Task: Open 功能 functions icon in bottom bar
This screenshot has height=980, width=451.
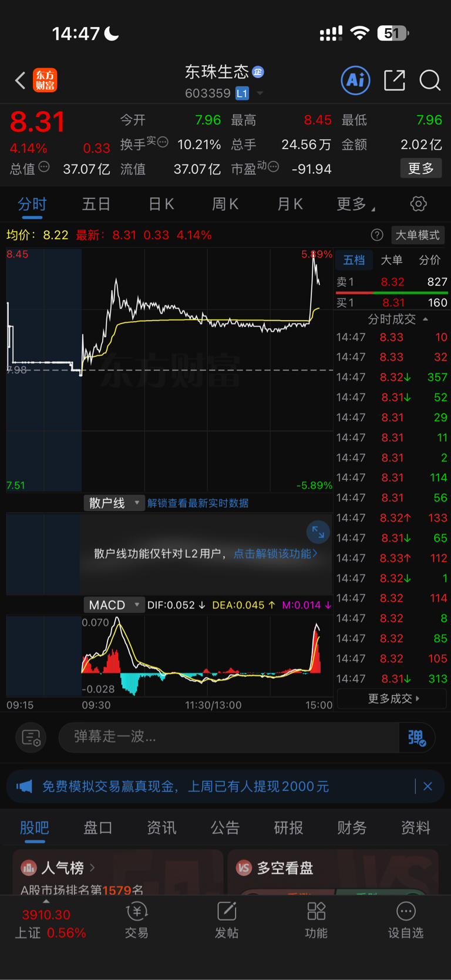Action: coord(317,920)
